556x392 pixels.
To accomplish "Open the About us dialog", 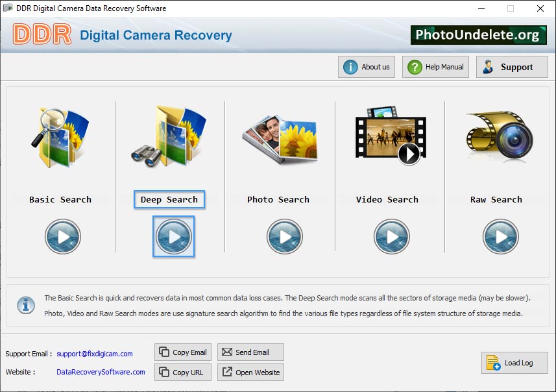I will pyautogui.click(x=367, y=67).
